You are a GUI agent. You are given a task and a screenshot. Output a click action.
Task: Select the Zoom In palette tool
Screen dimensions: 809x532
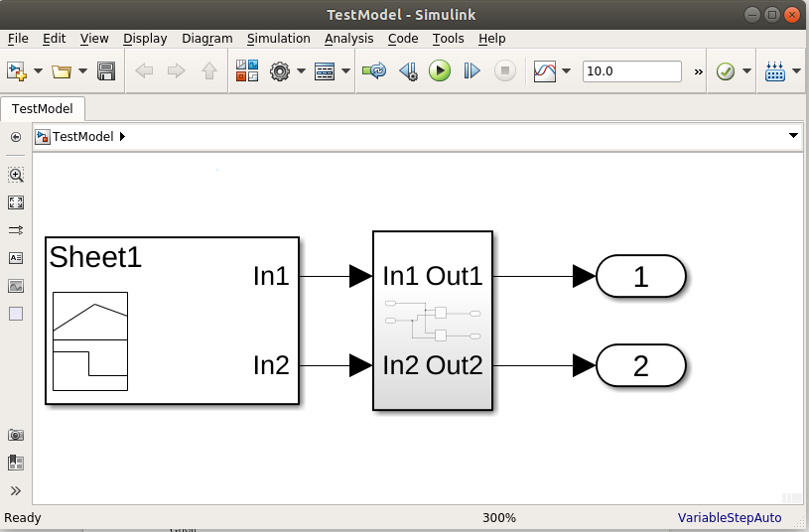pyautogui.click(x=16, y=175)
